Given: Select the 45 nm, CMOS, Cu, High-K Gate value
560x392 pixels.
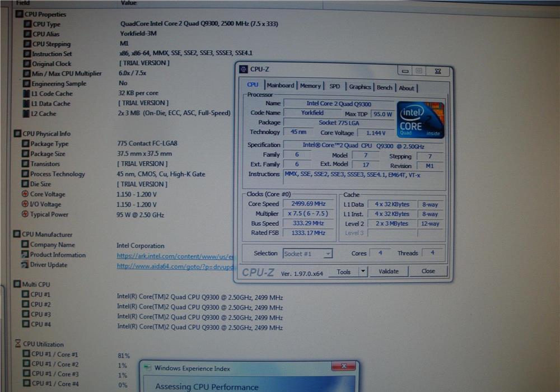Looking at the screenshot, I should (161, 174).
